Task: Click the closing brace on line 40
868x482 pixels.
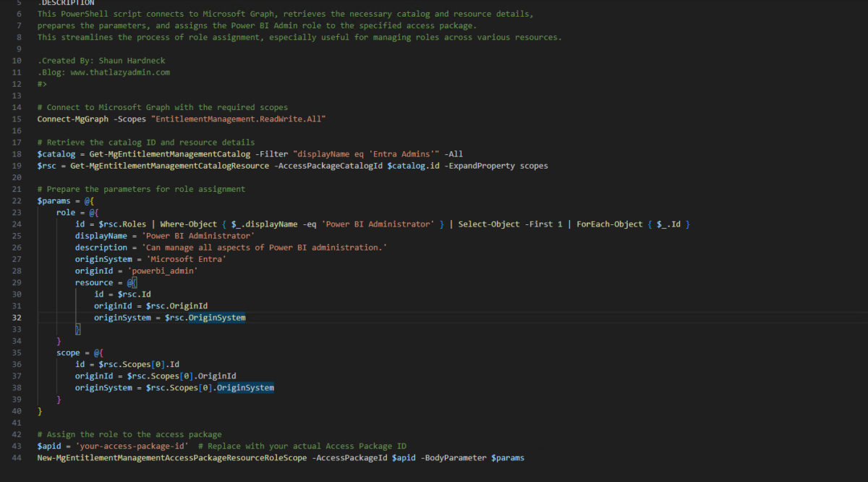Action: point(40,410)
